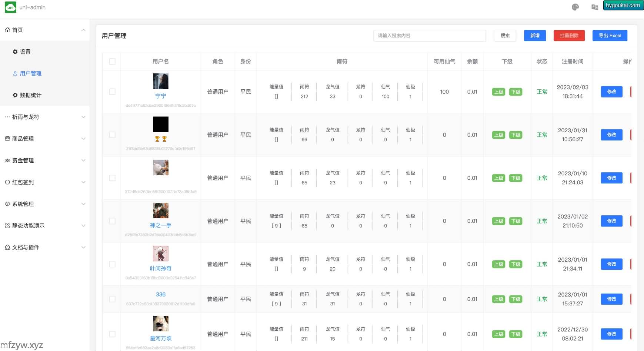Image resolution: width=644 pixels, height=351 pixels.
Task: Expand the 祈雨与龙符 menu chevron
Action: [x=83, y=117]
